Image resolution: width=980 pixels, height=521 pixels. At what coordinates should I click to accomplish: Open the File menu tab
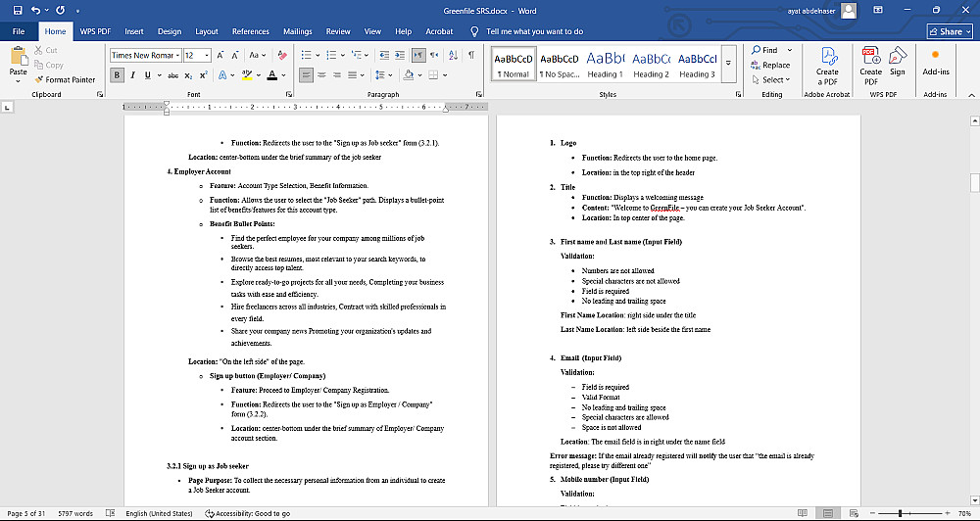19,31
